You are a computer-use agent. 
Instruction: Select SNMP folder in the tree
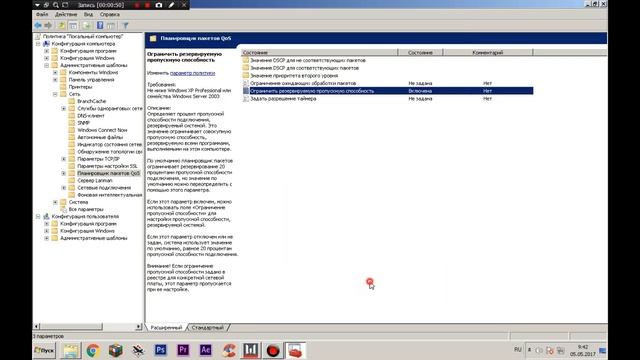point(83,123)
